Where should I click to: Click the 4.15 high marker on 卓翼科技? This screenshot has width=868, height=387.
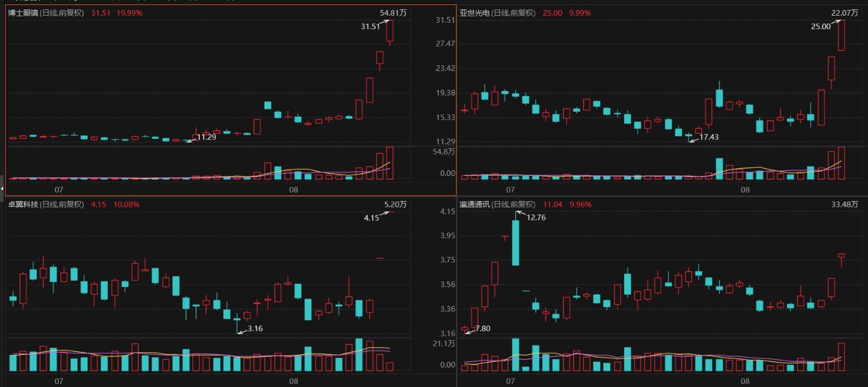coord(371,218)
